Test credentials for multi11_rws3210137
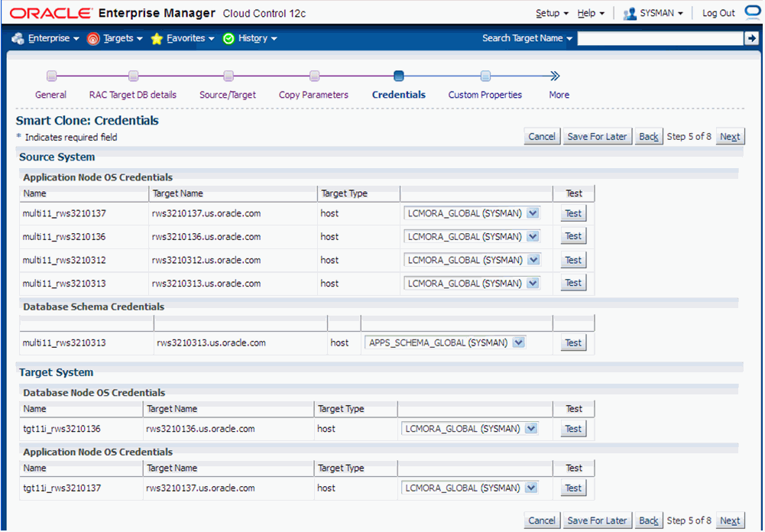The height and width of the screenshot is (532, 765). click(x=573, y=213)
